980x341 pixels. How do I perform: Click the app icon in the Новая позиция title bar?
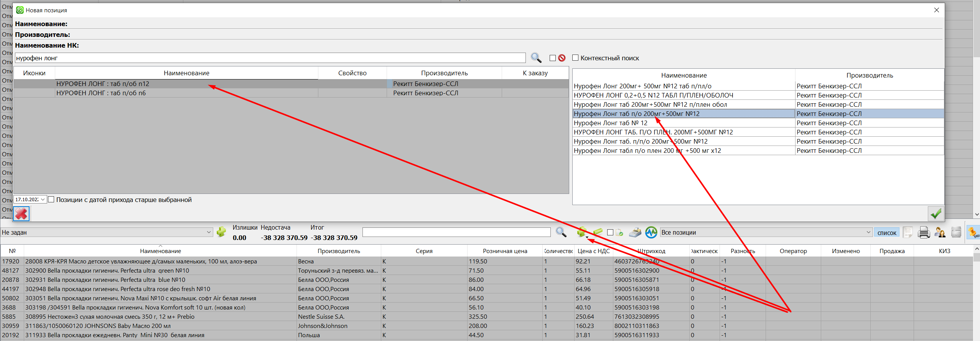pyautogui.click(x=20, y=10)
